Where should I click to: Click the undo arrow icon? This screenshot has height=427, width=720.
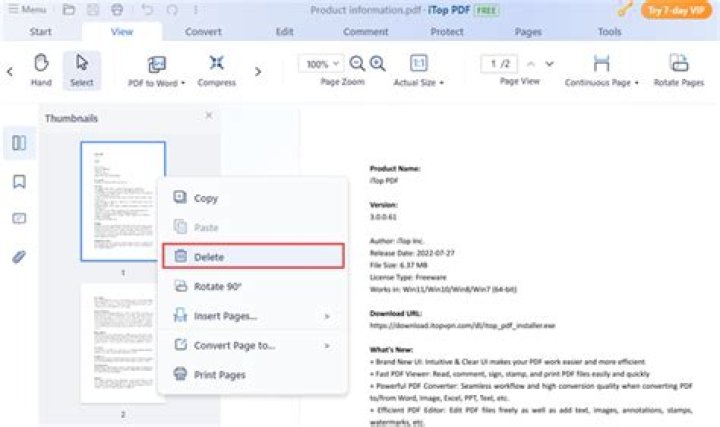(x=147, y=9)
